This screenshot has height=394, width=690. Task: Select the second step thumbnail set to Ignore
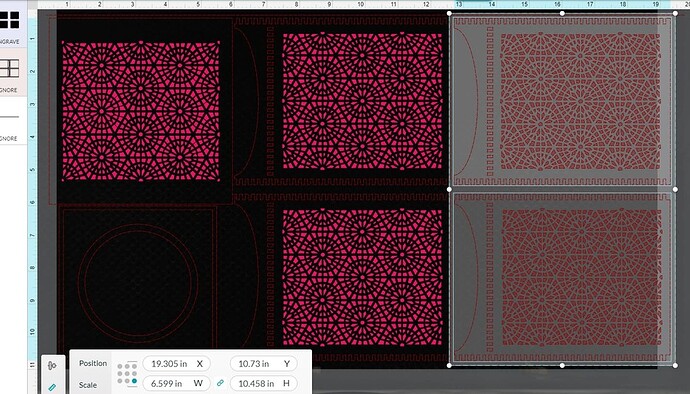point(10,68)
